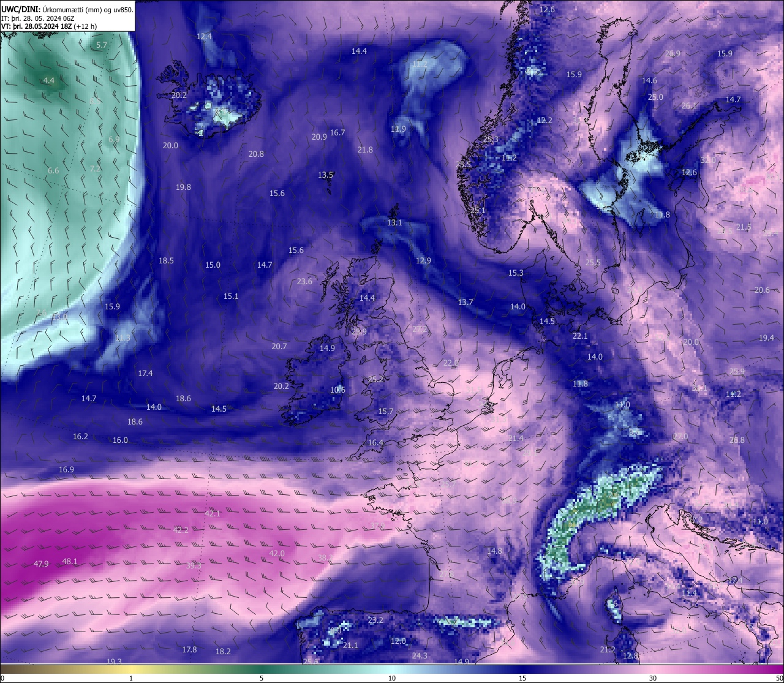Image resolution: width=784 pixels, height=683 pixels.
Task: Click the 18.2 value label
Action: [x=223, y=651]
